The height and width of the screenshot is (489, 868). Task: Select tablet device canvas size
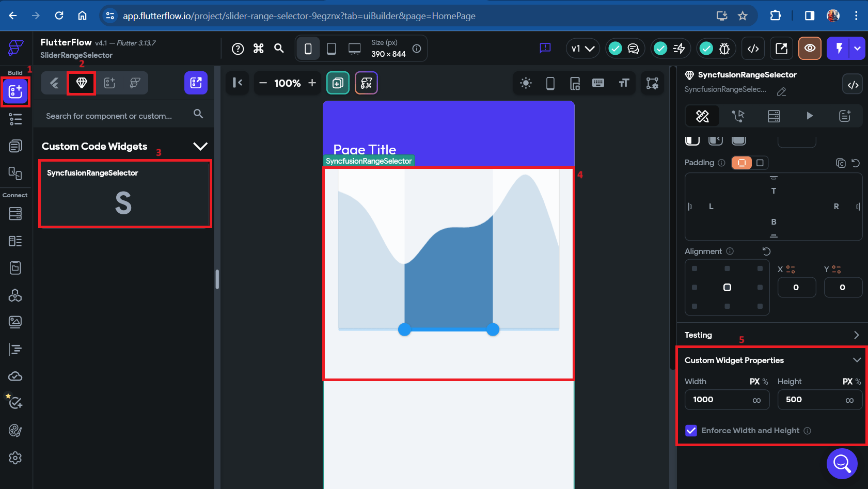click(x=332, y=49)
